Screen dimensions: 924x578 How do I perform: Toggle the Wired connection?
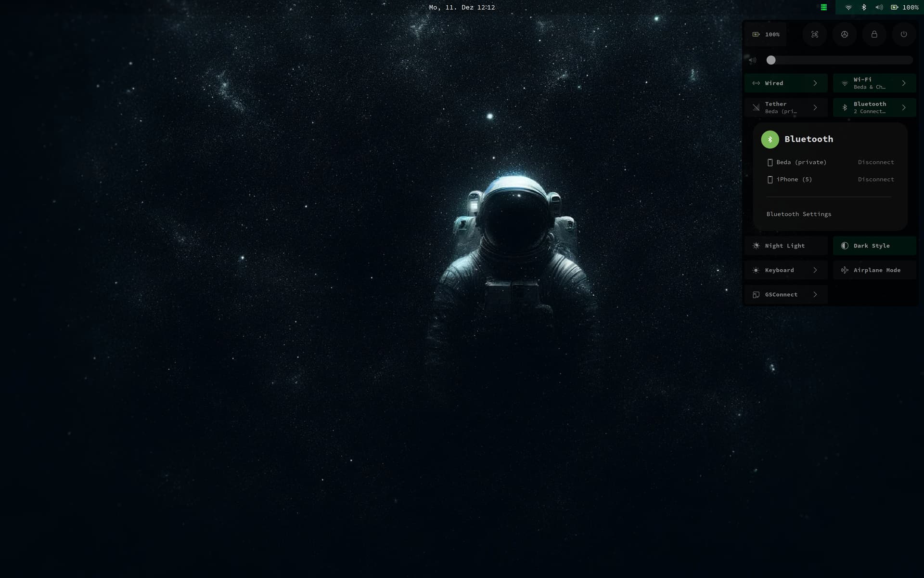(x=774, y=83)
